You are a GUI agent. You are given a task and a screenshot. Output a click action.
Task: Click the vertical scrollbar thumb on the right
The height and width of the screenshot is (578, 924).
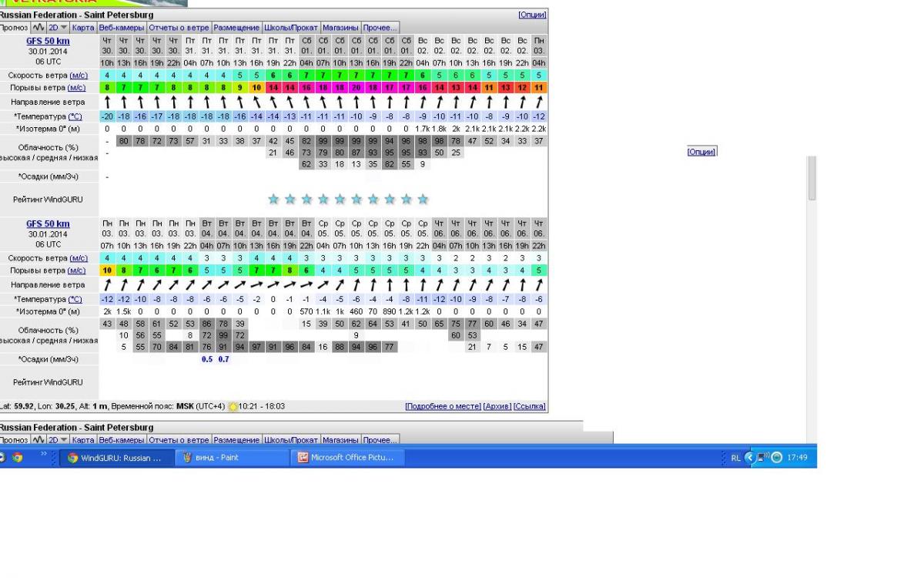coord(812,180)
